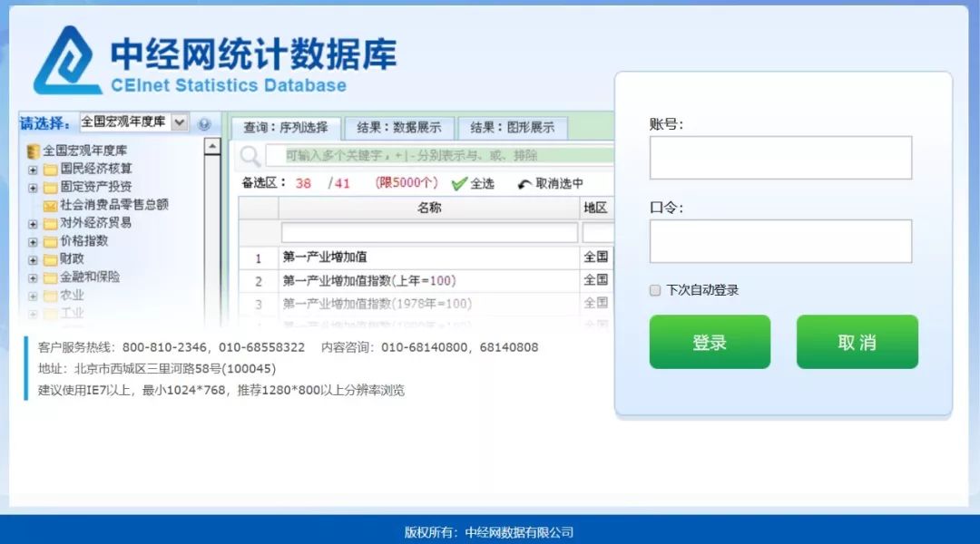Viewport: 980px width, 544px height.
Task: Click the 取消选中 deselect link
Action: tap(559, 184)
